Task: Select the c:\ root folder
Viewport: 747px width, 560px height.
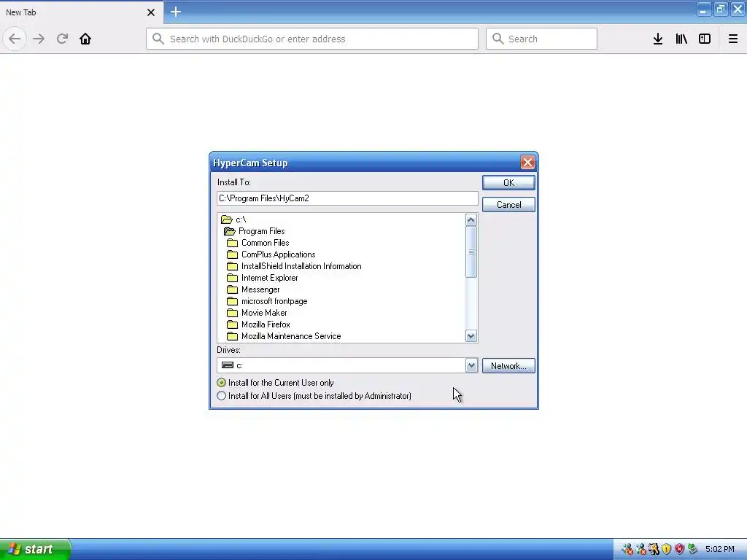Action: coord(233,219)
